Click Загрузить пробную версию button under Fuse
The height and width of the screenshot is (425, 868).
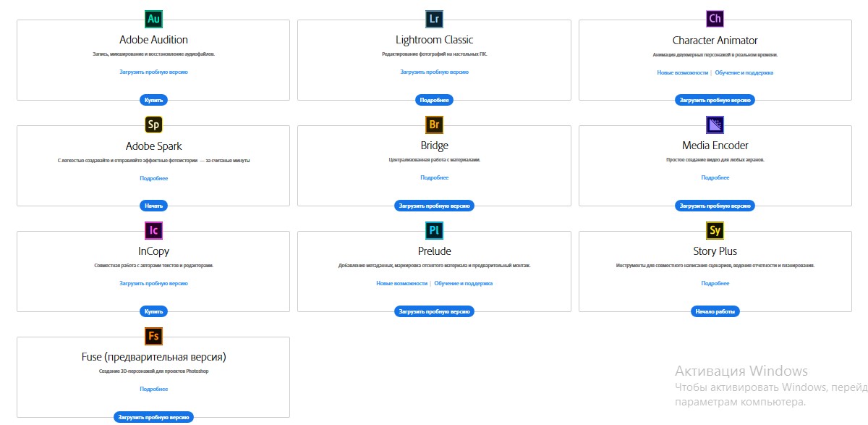(153, 417)
